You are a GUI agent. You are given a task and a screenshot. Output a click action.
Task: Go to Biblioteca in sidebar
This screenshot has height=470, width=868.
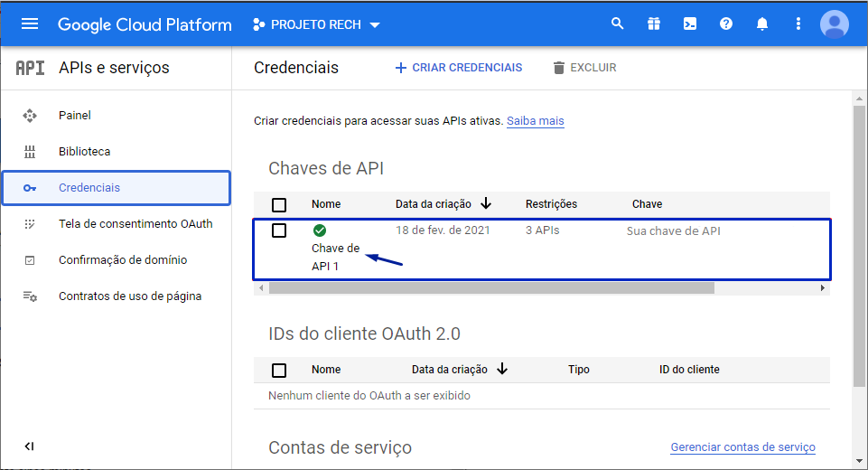tap(84, 152)
